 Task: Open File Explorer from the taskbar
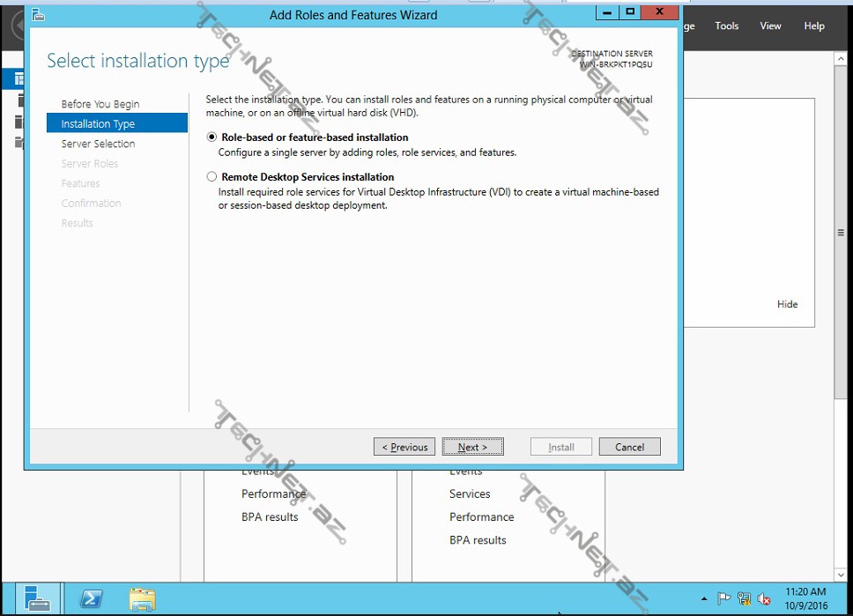(142, 599)
